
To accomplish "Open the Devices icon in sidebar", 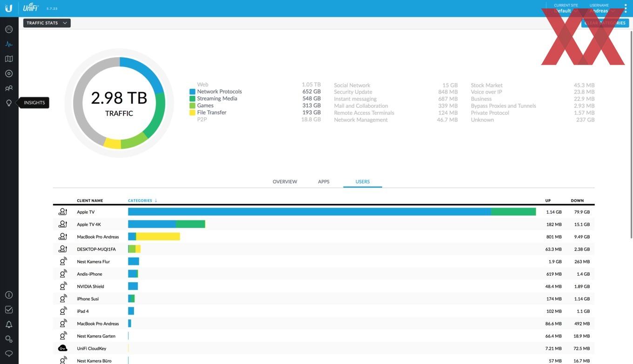I will [x=9, y=73].
